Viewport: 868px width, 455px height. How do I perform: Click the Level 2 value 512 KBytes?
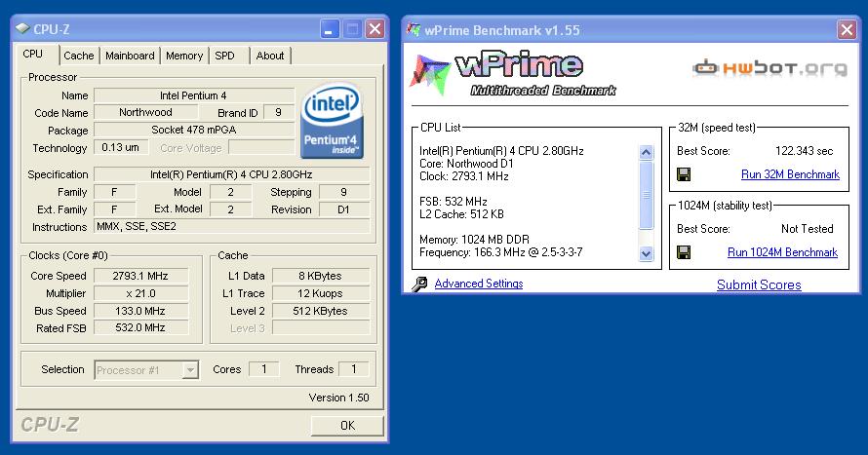[x=321, y=311]
